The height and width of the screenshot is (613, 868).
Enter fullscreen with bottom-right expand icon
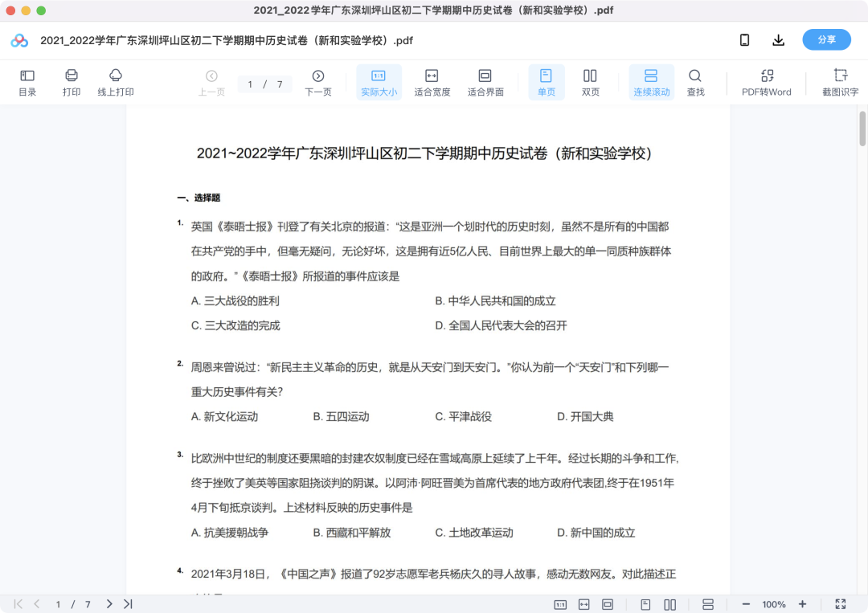[x=841, y=604]
